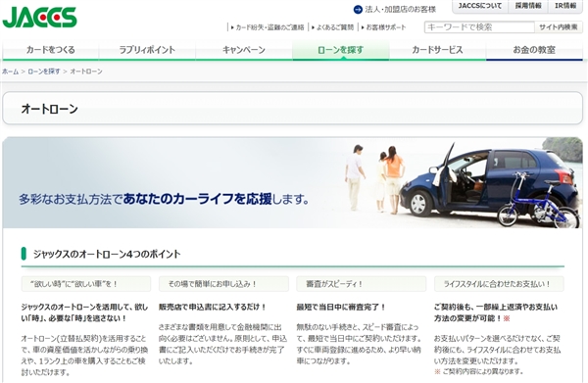
Task: Focus the キーワードで検索 search field
Action: pos(479,27)
